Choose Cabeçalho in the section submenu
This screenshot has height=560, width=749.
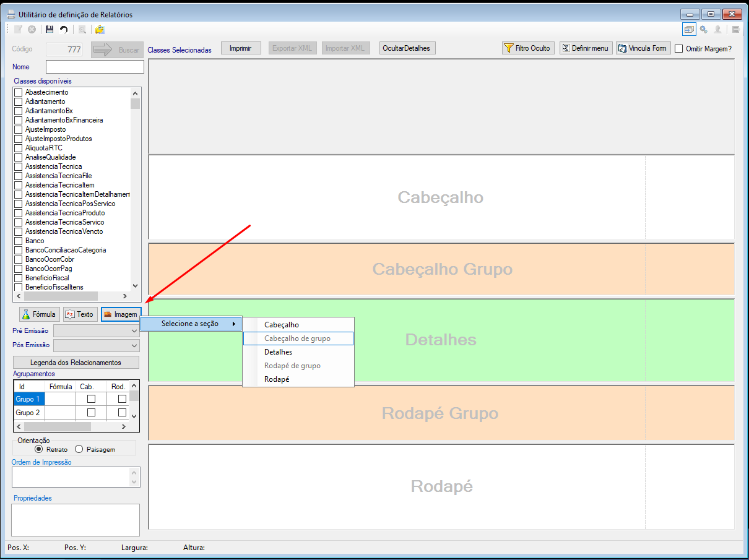(298, 325)
